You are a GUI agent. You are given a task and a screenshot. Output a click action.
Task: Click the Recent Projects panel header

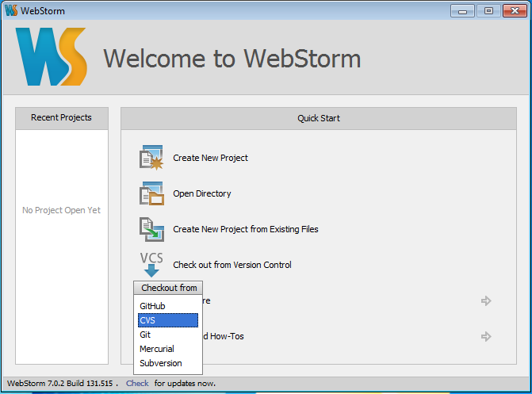pyautogui.click(x=62, y=118)
